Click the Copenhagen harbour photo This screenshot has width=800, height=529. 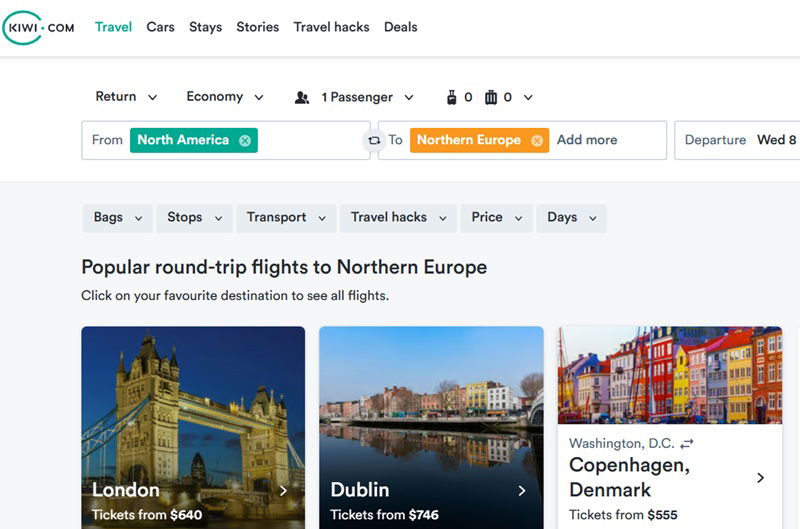[x=670, y=375]
